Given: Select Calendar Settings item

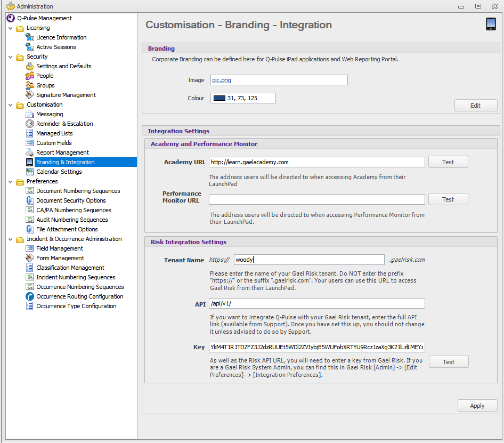Looking at the screenshot, I should point(59,172).
